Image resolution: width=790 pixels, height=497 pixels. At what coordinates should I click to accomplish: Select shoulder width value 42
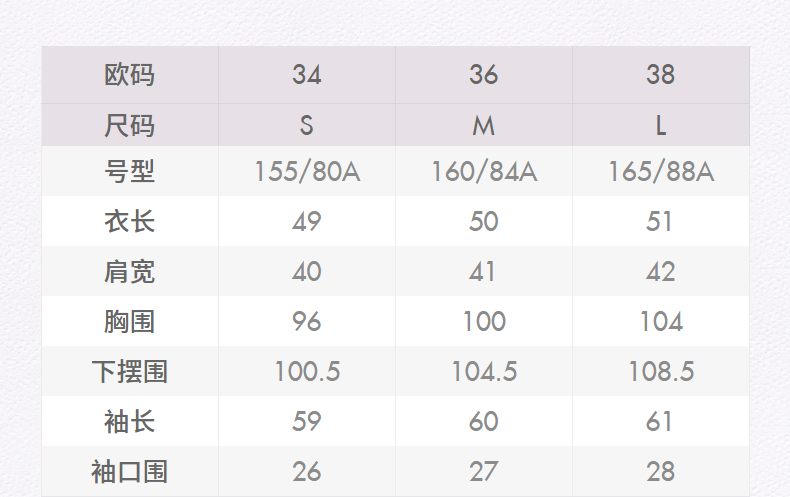coord(660,271)
